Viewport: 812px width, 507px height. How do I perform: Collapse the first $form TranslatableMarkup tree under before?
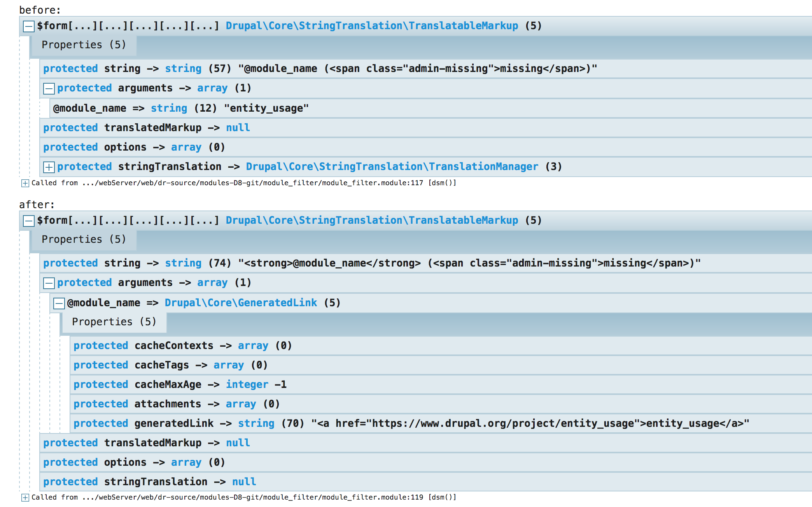28,26
